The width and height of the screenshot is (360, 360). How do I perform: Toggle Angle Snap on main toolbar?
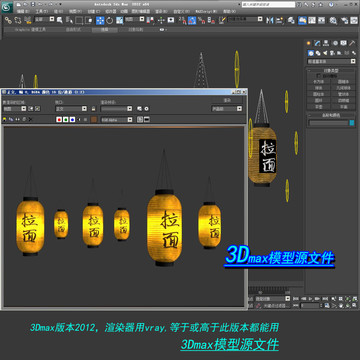click(x=192, y=20)
